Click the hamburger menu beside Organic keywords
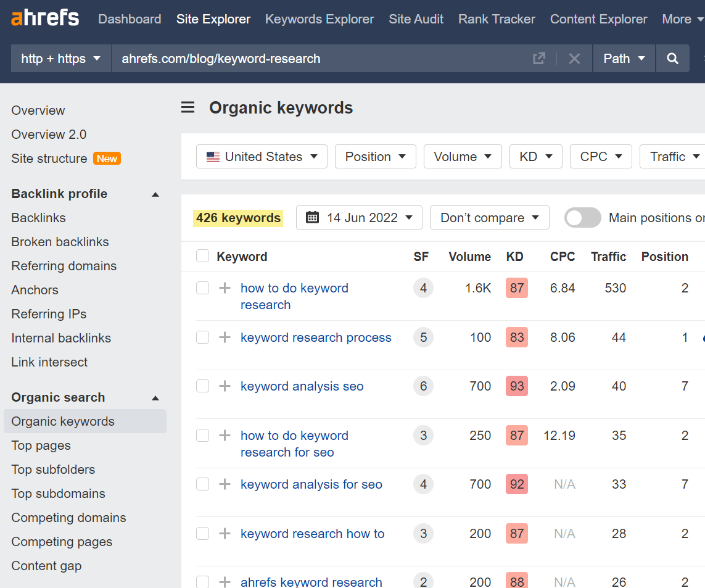The image size is (705, 588). [x=188, y=107]
